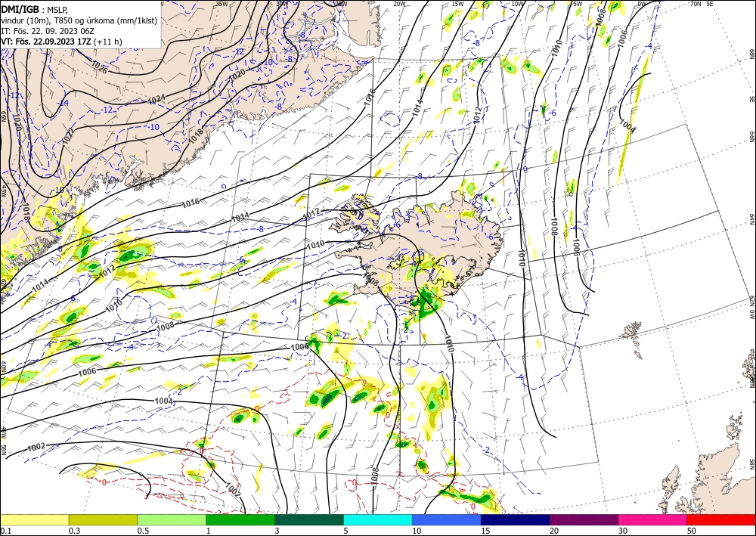Screen dimensions: 756x536
Task: Click the '1026' isobar label
Action: [99, 67]
